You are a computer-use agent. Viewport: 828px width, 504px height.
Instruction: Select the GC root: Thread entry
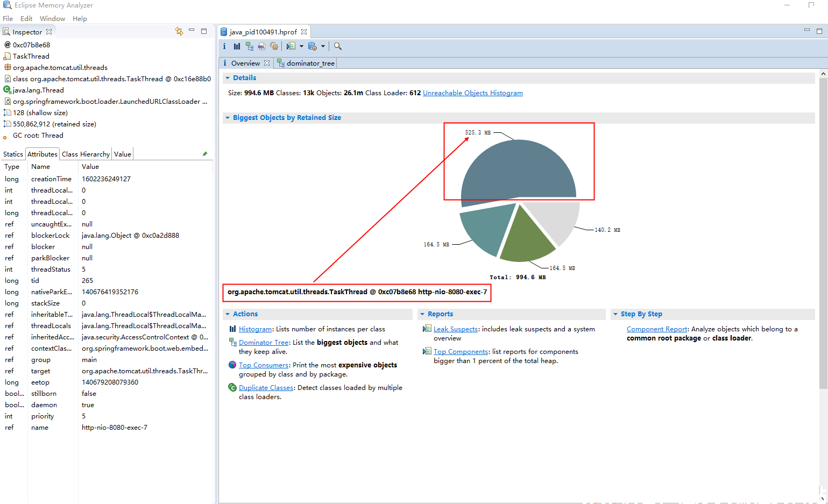click(38, 135)
